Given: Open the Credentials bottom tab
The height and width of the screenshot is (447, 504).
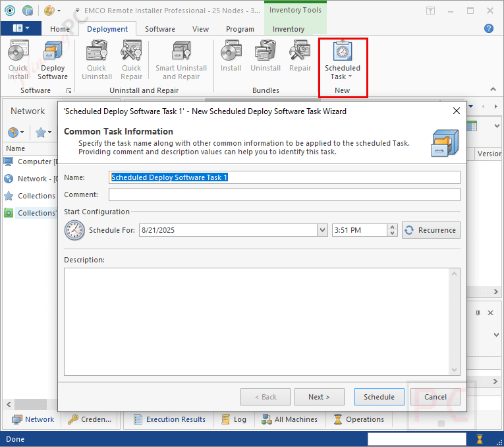Looking at the screenshot, I should [x=90, y=419].
